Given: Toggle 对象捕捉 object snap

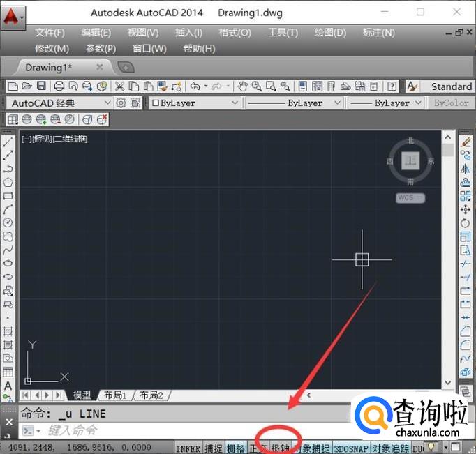Looking at the screenshot, I should [x=312, y=448].
